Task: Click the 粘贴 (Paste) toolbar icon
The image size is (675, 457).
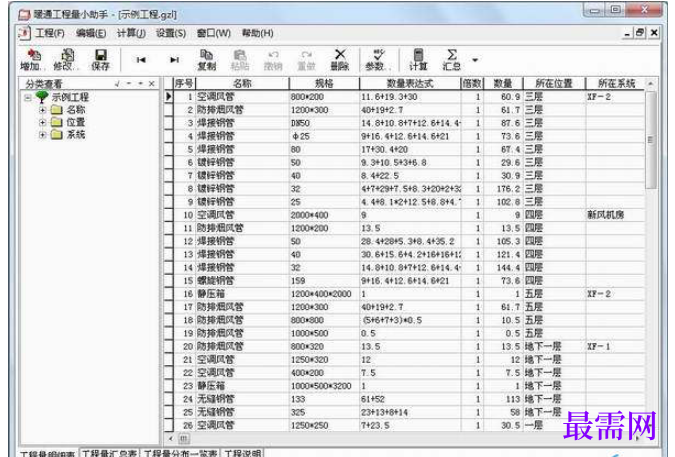Action: coord(240,59)
